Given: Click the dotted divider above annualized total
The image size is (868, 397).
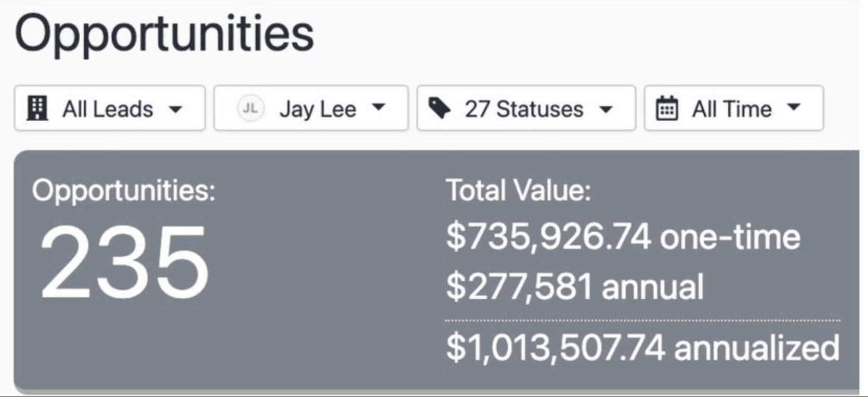Looking at the screenshot, I should (x=642, y=321).
